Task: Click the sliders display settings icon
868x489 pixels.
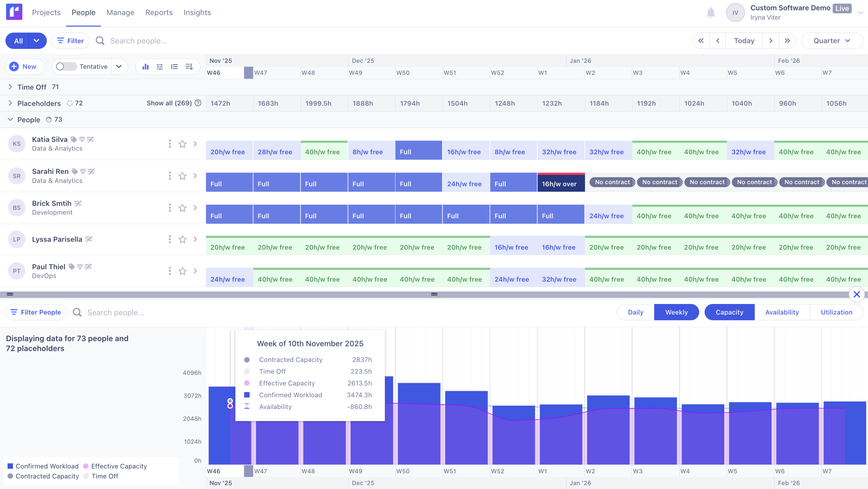Action: (x=160, y=66)
